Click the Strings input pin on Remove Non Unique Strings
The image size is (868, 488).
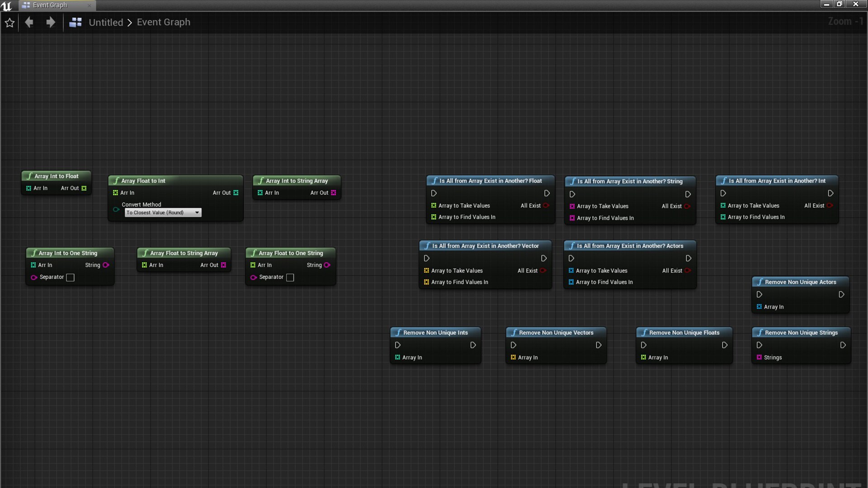coord(759,357)
